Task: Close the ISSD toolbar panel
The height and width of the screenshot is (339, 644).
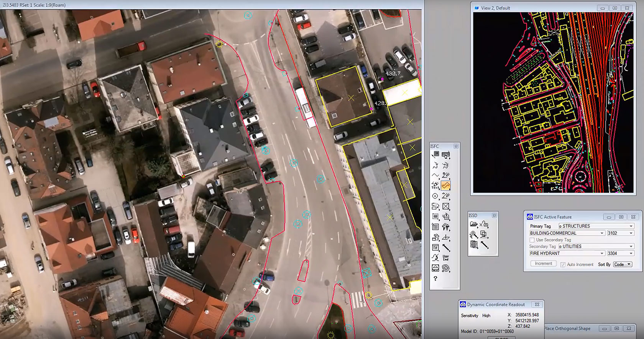Action: (494, 216)
